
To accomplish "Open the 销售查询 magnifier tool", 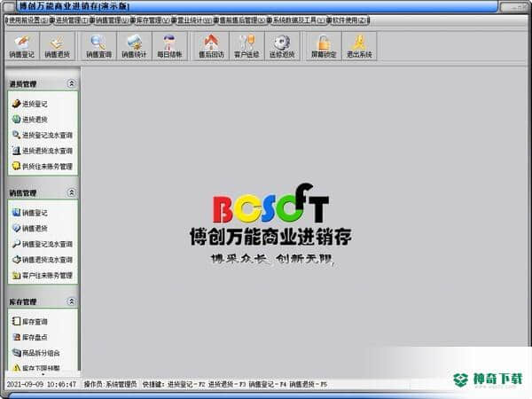I will (x=98, y=46).
